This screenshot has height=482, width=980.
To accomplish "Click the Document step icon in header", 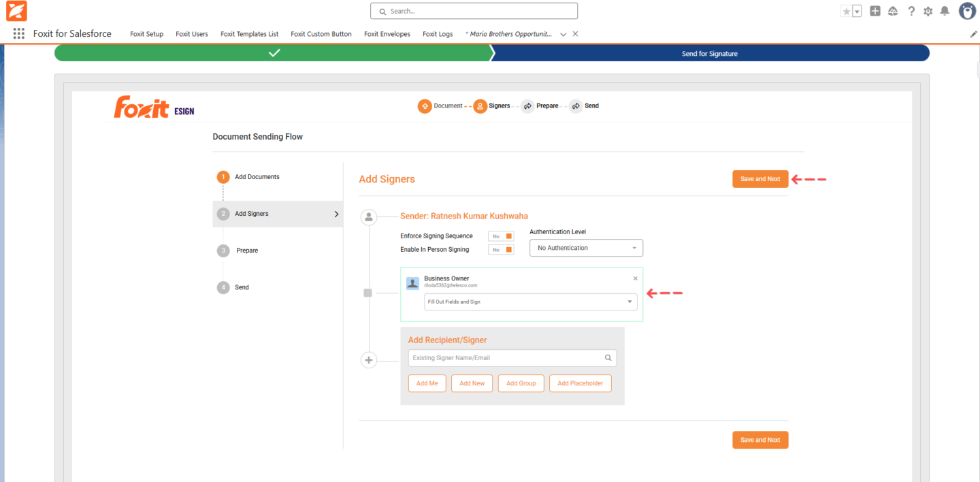I will pyautogui.click(x=424, y=106).
